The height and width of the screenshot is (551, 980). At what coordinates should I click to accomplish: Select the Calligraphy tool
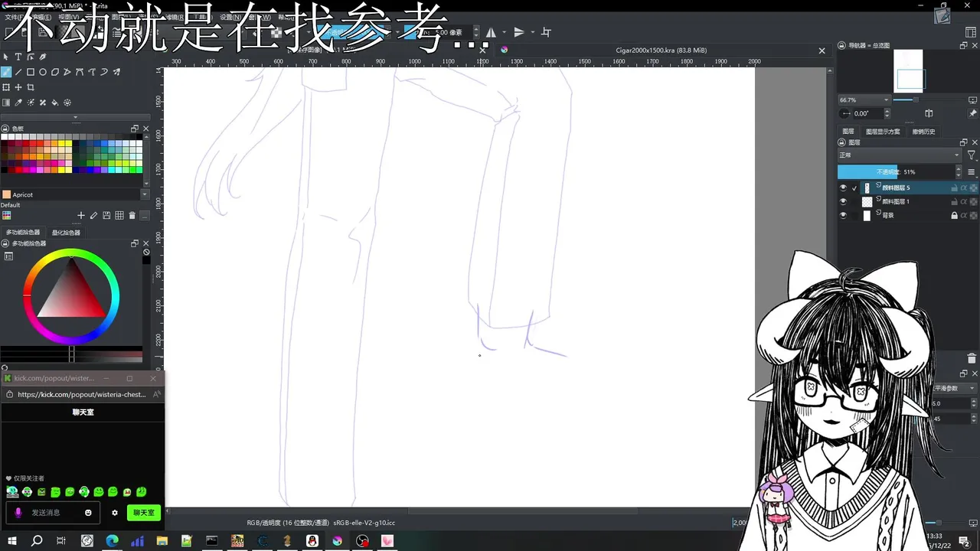point(43,57)
